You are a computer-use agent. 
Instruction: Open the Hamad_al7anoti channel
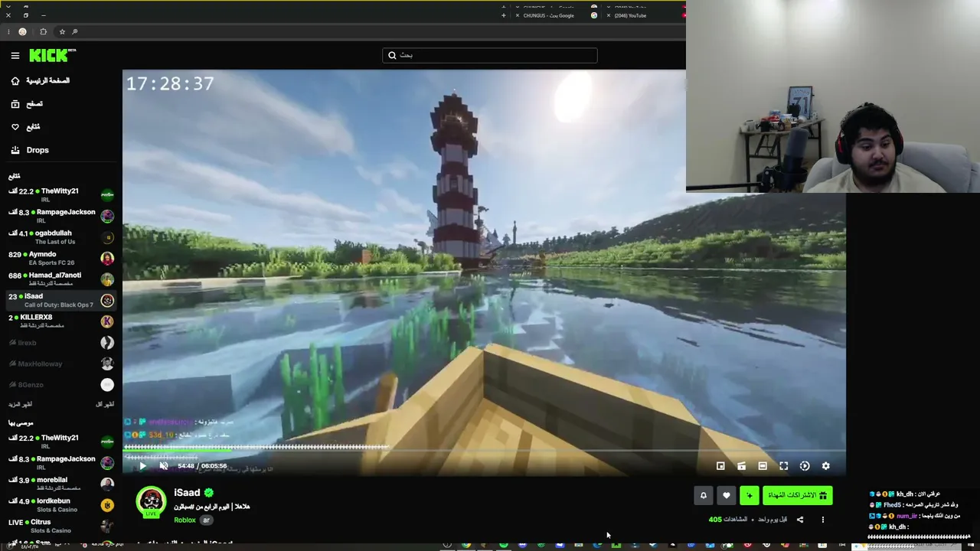click(60, 279)
